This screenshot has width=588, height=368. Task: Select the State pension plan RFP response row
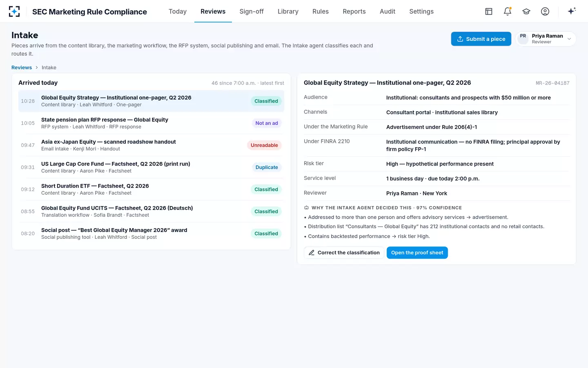point(151,123)
